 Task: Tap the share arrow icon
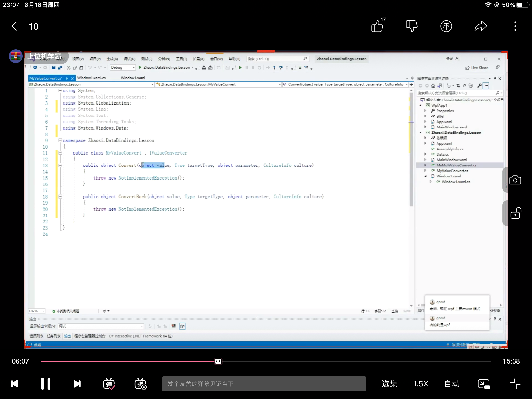click(x=481, y=26)
